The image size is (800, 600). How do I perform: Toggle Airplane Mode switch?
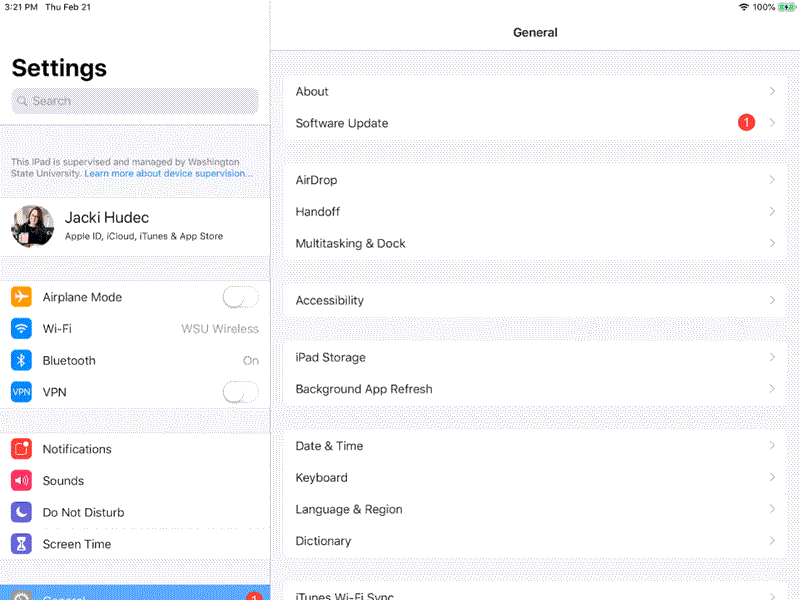(240, 297)
